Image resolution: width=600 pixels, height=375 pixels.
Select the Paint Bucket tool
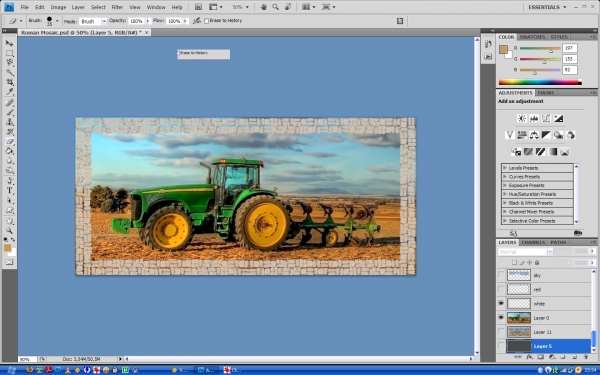(9, 152)
